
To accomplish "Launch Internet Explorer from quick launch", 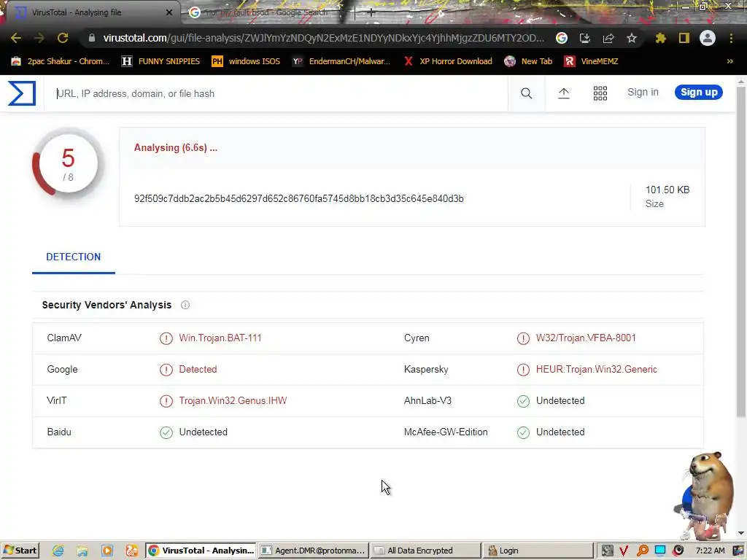I will coord(58,551).
